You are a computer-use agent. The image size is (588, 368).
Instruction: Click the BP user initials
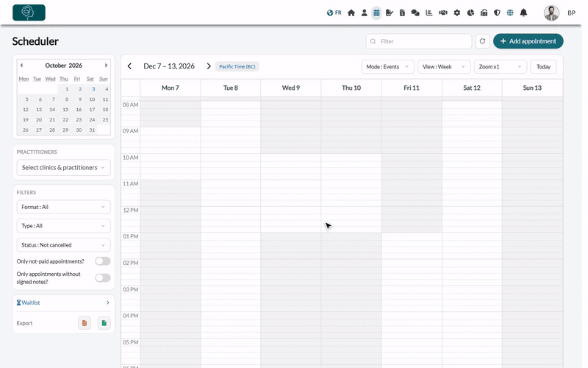pyautogui.click(x=571, y=13)
